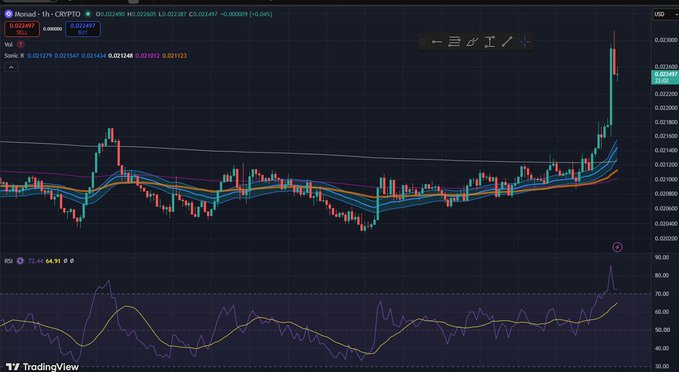Select the Vol indicator label
This screenshot has height=372, width=679.
tap(8, 45)
